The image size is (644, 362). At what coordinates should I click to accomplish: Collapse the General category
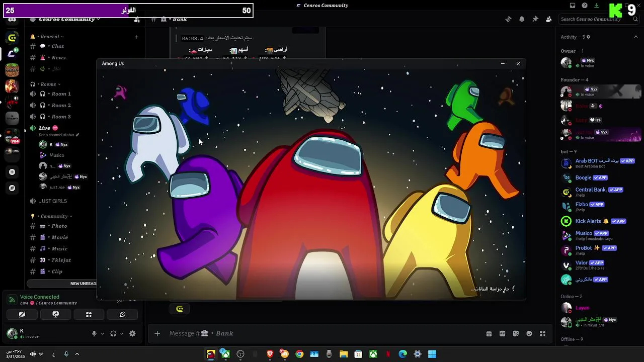click(49, 37)
